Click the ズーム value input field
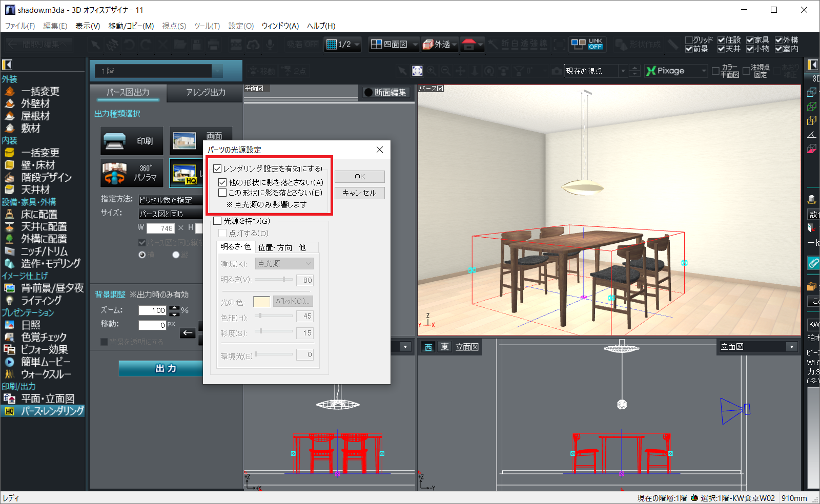Image resolution: width=820 pixels, height=504 pixels. pos(152,310)
